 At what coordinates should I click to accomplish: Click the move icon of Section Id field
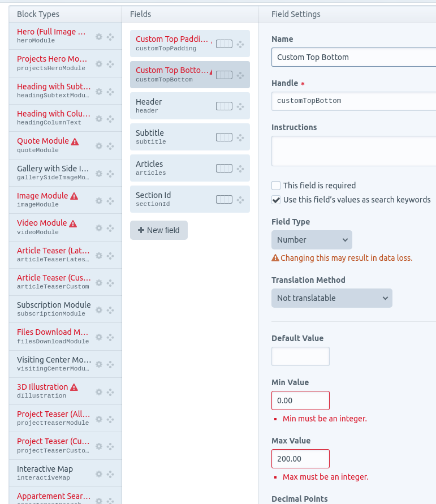[x=240, y=199]
